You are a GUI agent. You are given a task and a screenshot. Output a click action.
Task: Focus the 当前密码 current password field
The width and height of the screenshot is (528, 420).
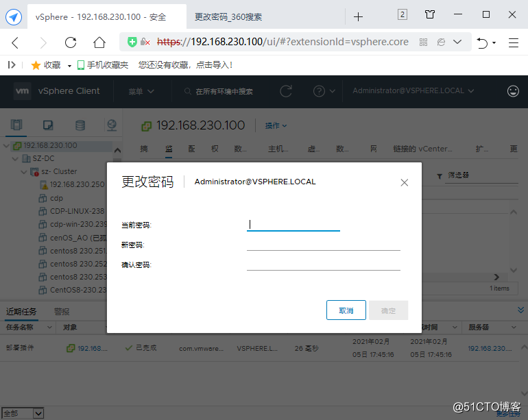point(293,225)
